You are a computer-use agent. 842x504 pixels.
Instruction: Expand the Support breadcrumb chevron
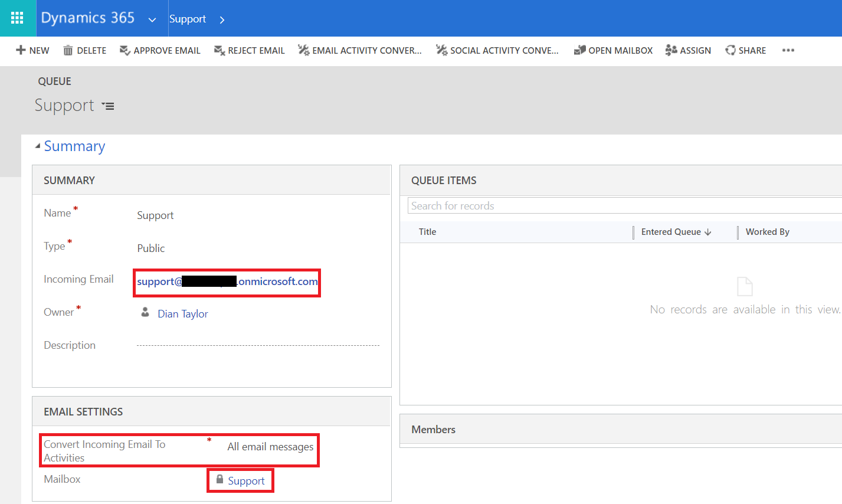[x=222, y=19]
